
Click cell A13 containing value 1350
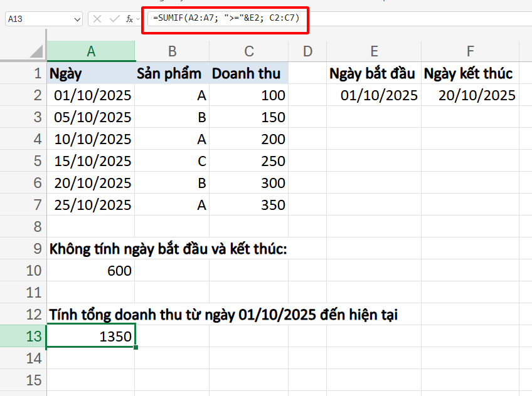(91, 336)
